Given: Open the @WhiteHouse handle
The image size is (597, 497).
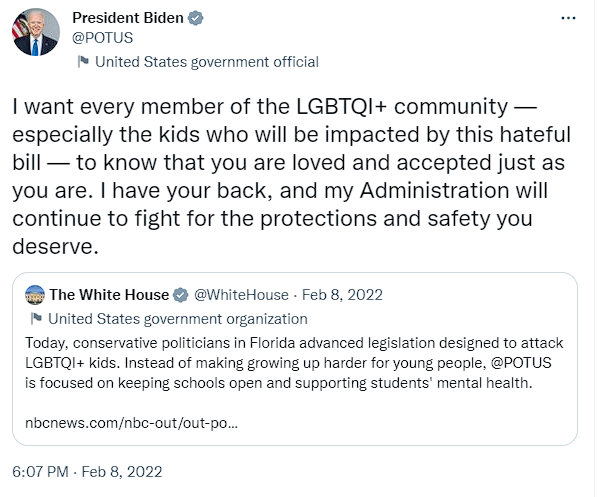Looking at the screenshot, I should tap(241, 295).
